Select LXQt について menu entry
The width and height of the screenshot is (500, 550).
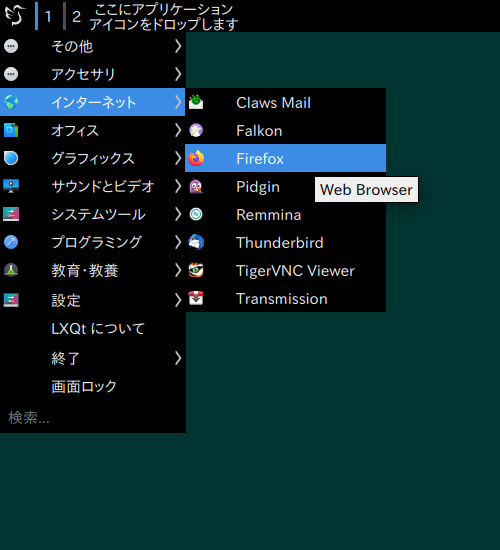tap(92, 329)
